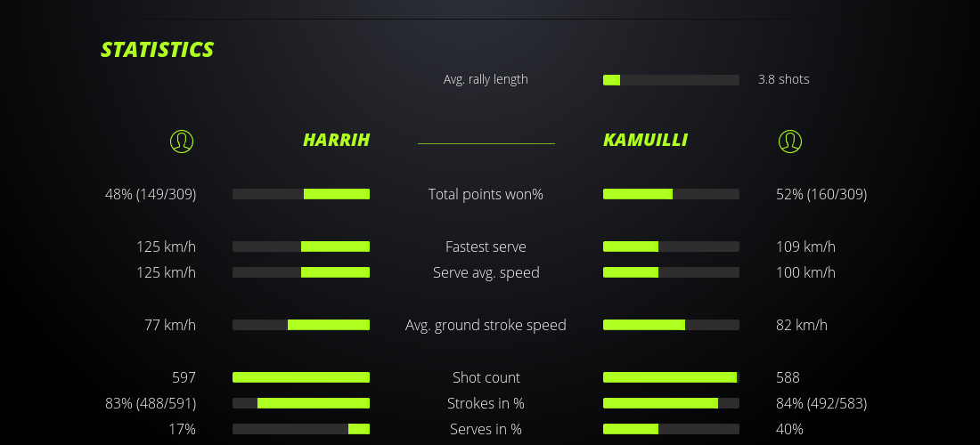Click Harrih's 83% (488/591) strokes value
Image resolution: width=980 pixels, height=445 pixels.
click(151, 403)
